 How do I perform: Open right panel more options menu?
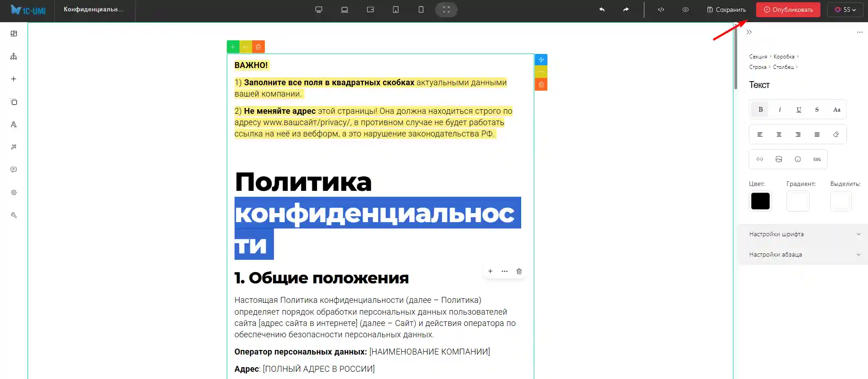tap(860, 32)
